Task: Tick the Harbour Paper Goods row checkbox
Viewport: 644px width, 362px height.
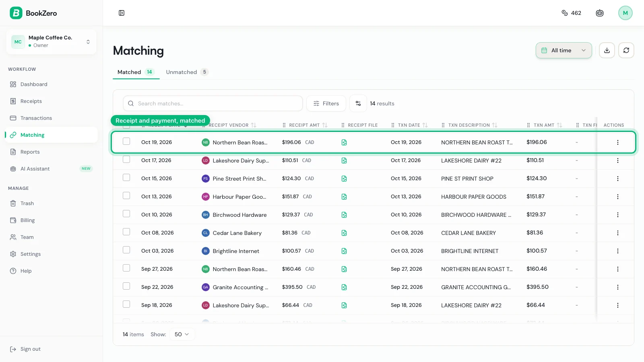Action: click(x=126, y=195)
